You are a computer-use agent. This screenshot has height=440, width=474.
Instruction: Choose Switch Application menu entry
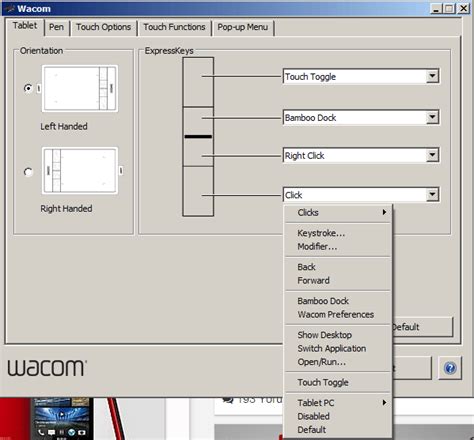(x=338, y=349)
